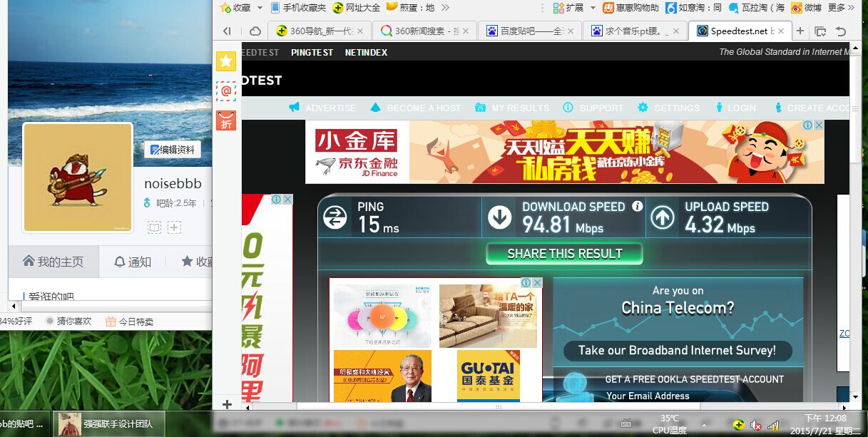868x437 pixels.
Task: Click the SHARE THIS RESULT button
Action: [x=564, y=254]
